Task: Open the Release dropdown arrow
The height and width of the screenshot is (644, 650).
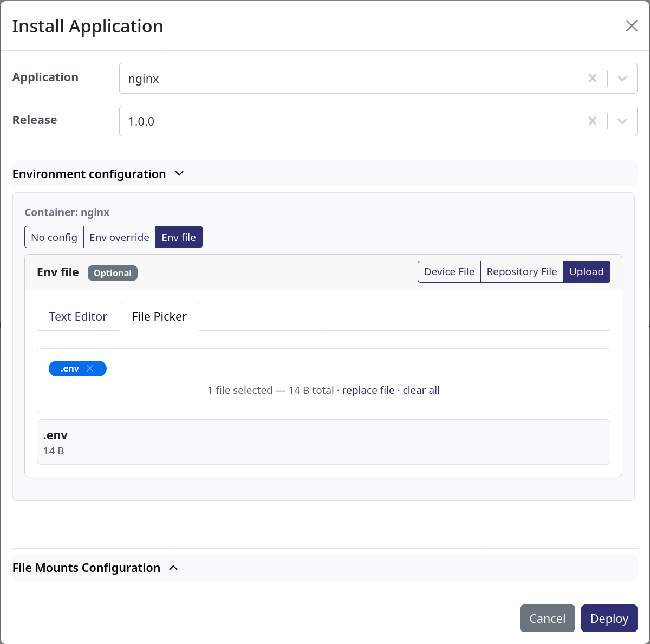Action: click(622, 121)
